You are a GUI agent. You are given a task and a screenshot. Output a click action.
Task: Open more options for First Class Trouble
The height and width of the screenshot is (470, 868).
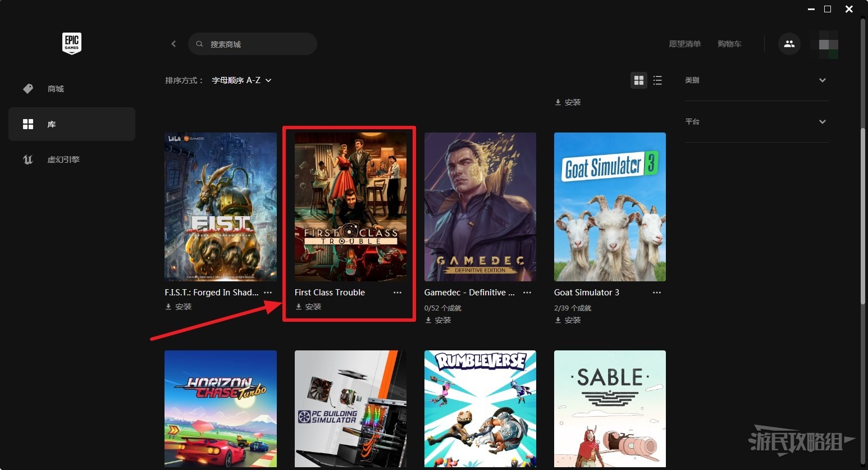(x=398, y=293)
